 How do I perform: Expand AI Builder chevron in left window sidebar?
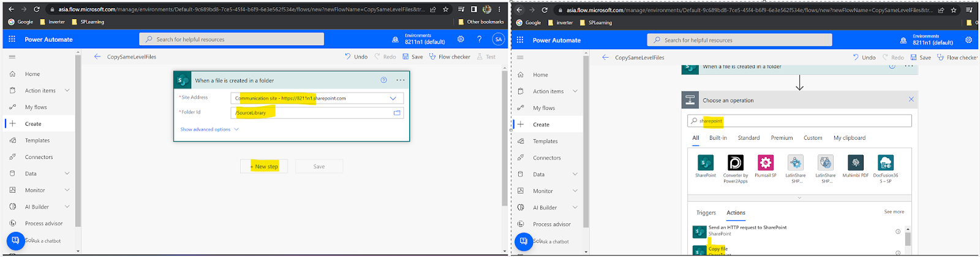pyautogui.click(x=67, y=207)
